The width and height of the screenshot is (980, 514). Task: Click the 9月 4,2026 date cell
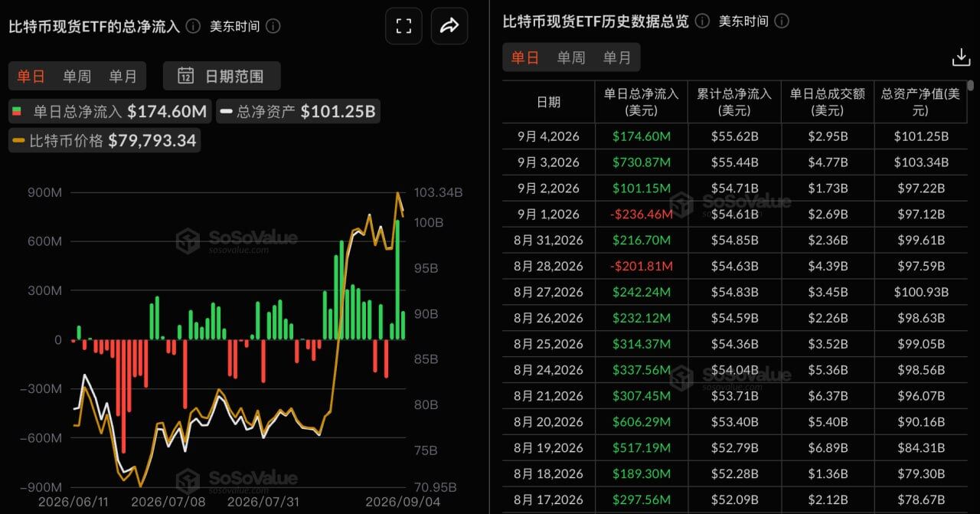(x=548, y=136)
